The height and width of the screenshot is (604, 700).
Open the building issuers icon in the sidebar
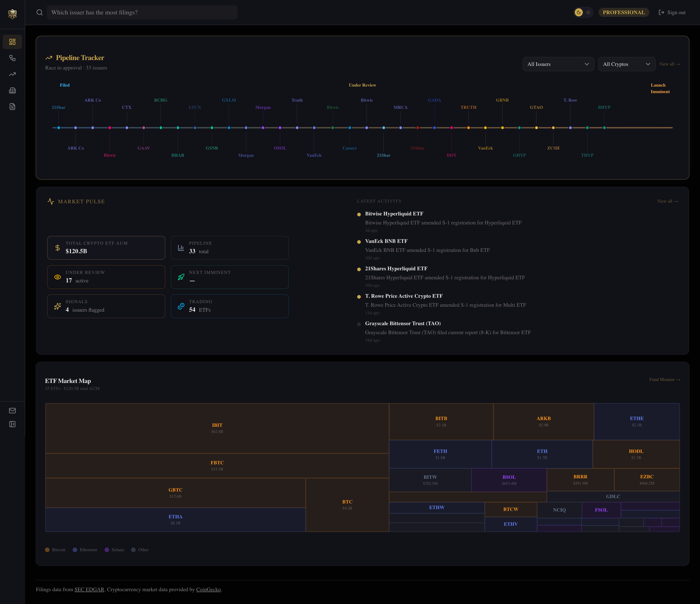point(13,91)
